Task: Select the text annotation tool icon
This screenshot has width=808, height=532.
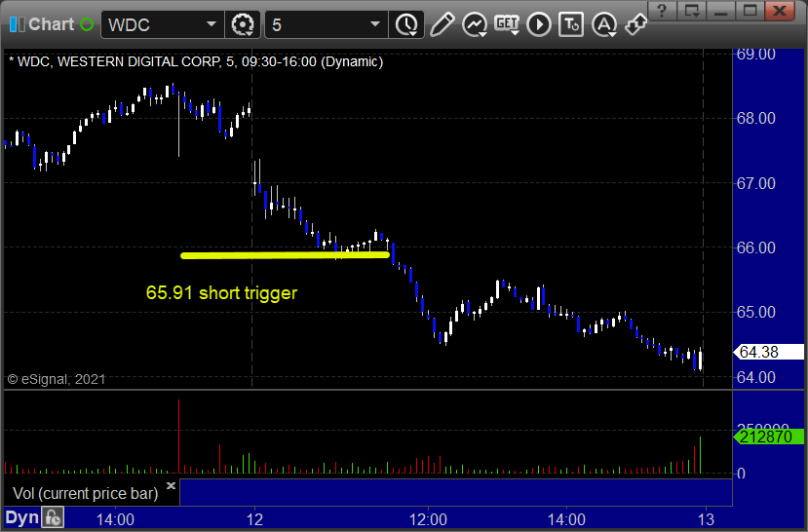Action: tap(571, 24)
